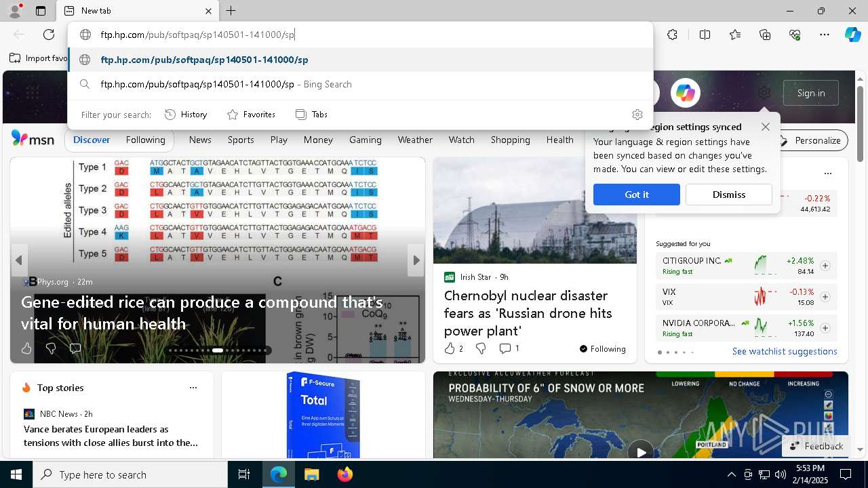
Task: Open File Explorer from taskbar
Action: [312, 474]
